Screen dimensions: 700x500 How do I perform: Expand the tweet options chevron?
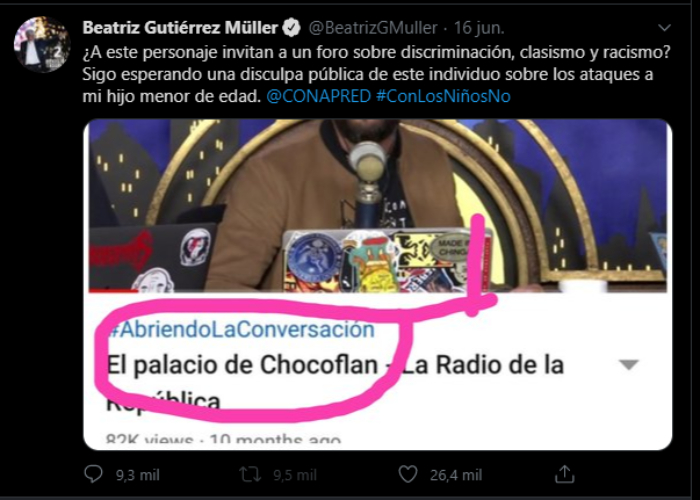coord(664,28)
